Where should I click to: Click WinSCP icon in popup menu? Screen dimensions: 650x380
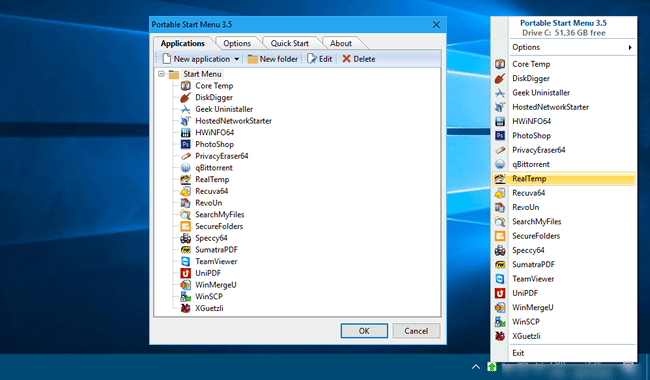click(500, 322)
